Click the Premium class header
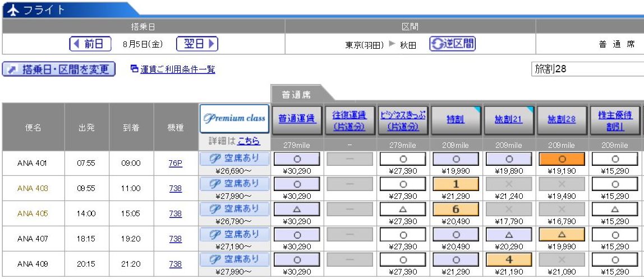This screenshot has width=644, height=279. 234,119
